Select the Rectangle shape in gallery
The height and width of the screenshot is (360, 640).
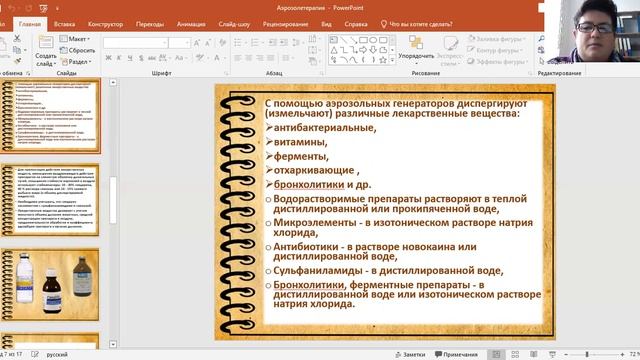[363, 40]
